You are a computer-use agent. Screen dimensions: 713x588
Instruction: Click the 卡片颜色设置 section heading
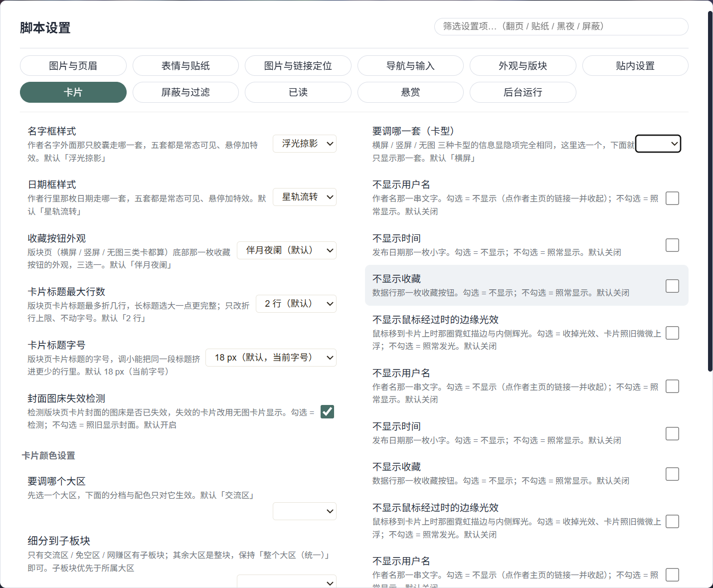(49, 456)
